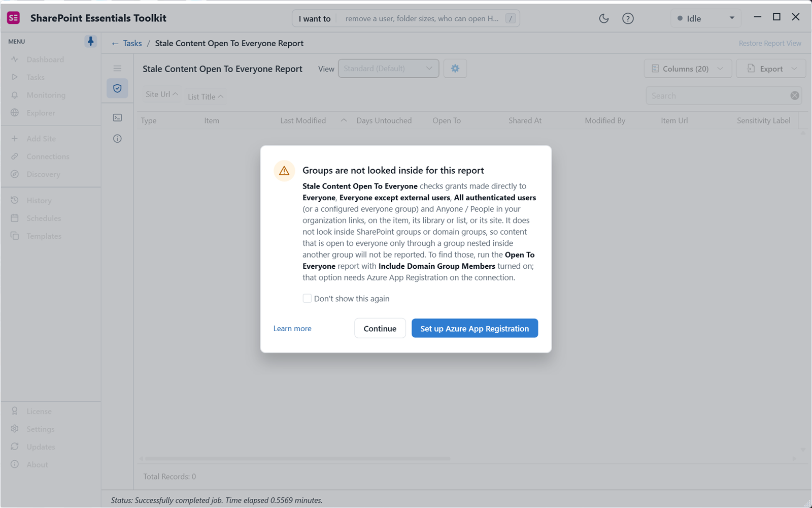Image resolution: width=812 pixels, height=508 pixels.
Task: Open the console terminal panel icon
Action: pyautogui.click(x=117, y=118)
